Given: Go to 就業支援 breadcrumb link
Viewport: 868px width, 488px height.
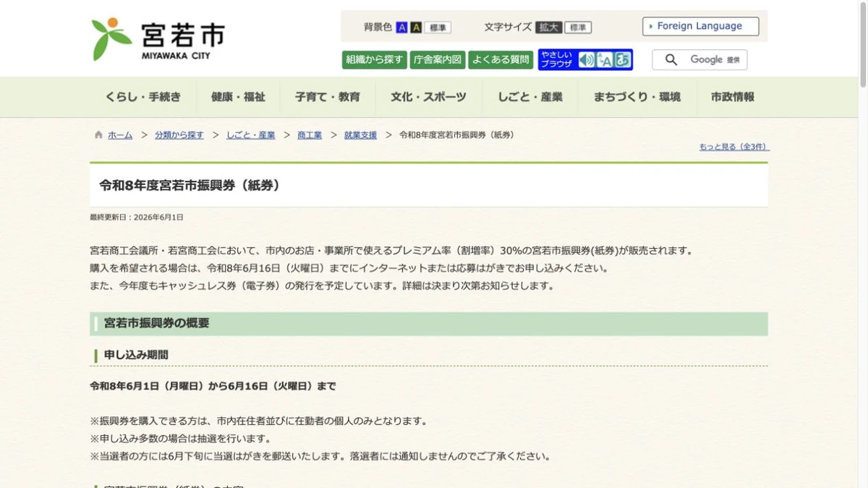Looking at the screenshot, I should [360, 135].
